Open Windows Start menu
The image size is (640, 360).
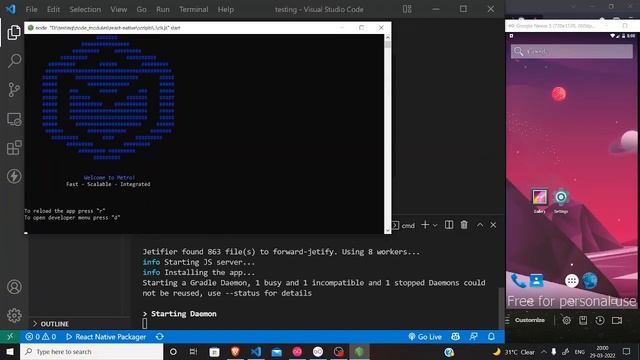point(10,351)
